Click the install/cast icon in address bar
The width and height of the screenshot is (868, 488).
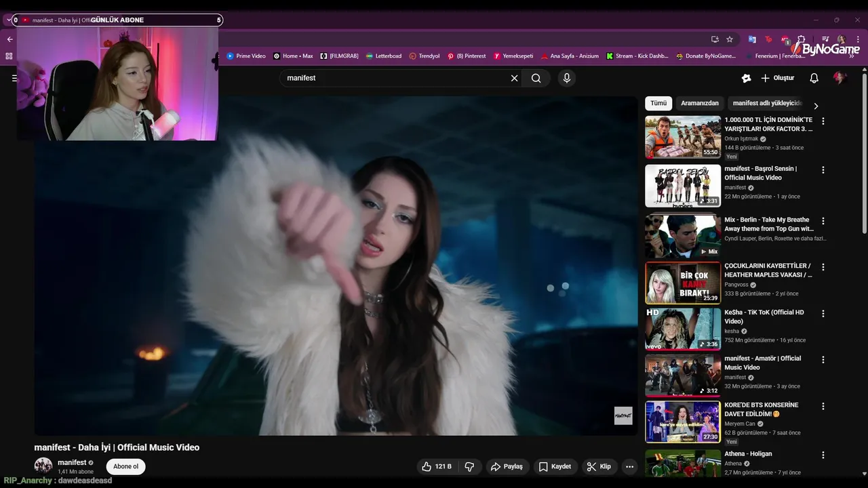pos(715,39)
